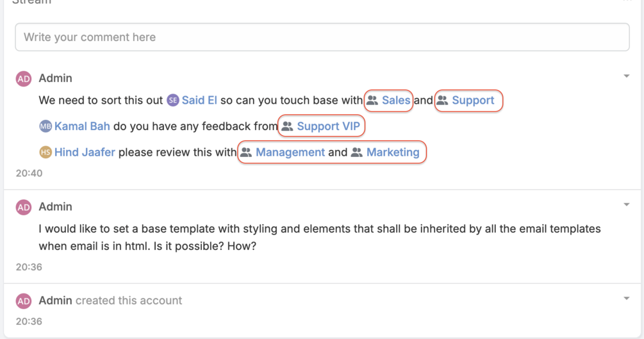The width and height of the screenshot is (644, 339).
Task: Click the Marketing group icon
Action: (x=357, y=153)
